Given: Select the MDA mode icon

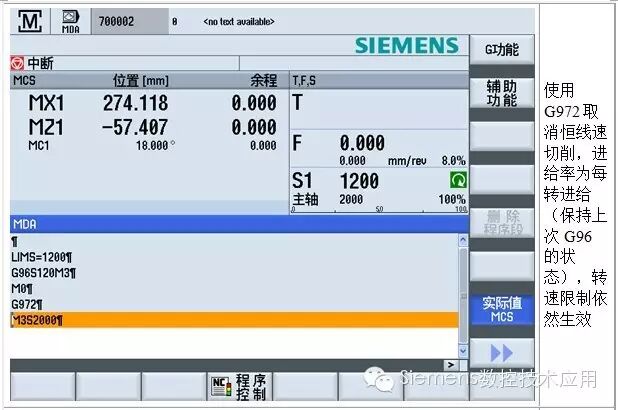Looking at the screenshot, I should [71, 22].
